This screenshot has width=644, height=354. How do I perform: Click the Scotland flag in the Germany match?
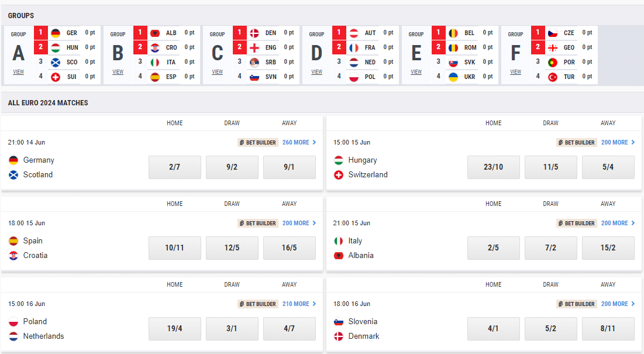click(x=12, y=174)
